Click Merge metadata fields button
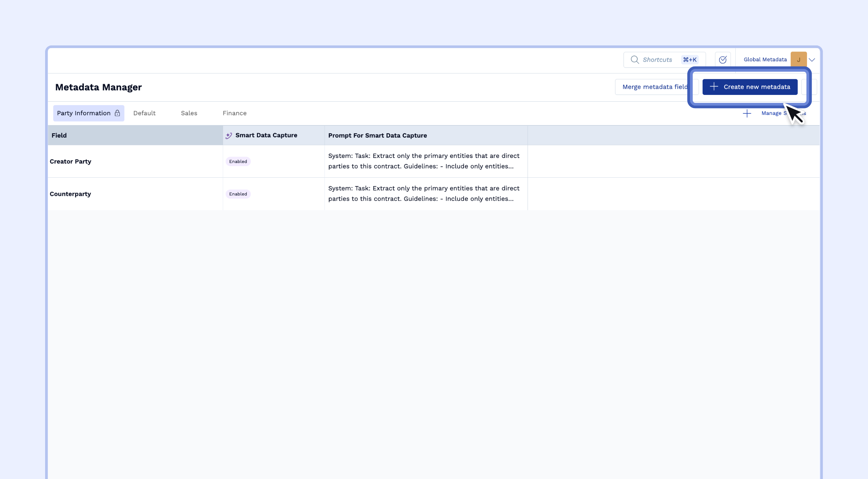Image resolution: width=868 pixels, height=479 pixels. click(654, 87)
